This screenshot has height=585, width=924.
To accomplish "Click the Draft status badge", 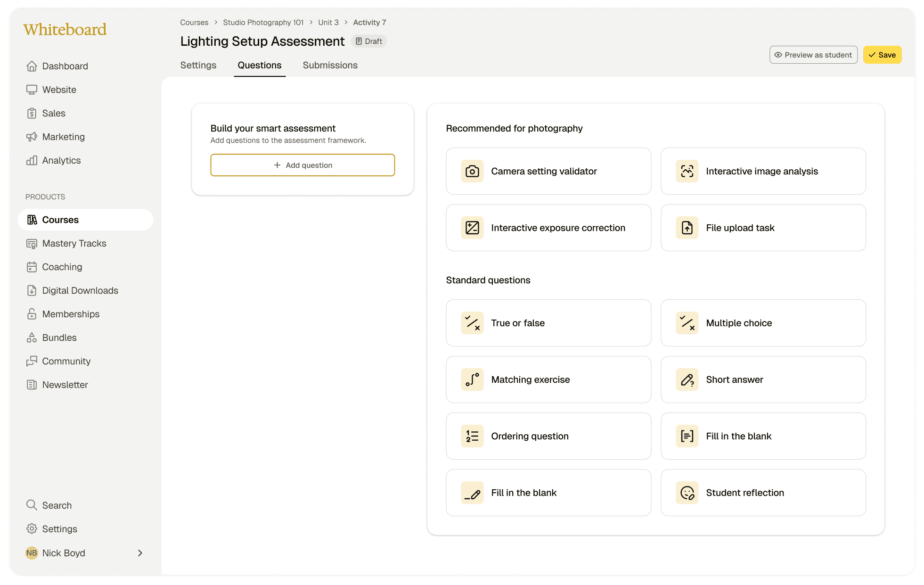I will [369, 41].
